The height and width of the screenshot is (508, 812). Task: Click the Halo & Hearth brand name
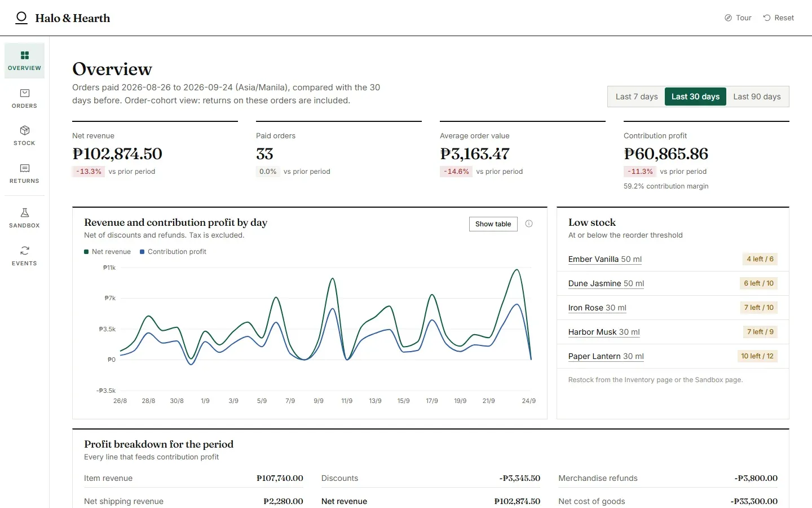(73, 18)
